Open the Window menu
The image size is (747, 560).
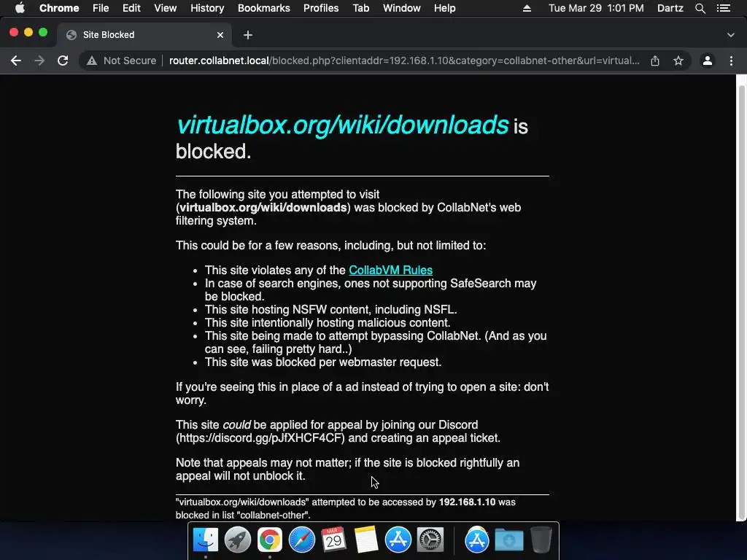[x=402, y=8]
